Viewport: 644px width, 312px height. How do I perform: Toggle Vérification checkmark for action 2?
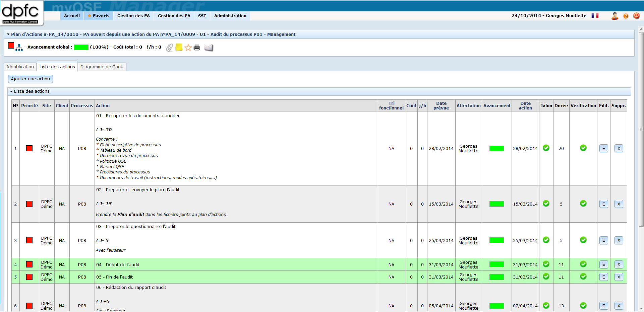(x=583, y=204)
